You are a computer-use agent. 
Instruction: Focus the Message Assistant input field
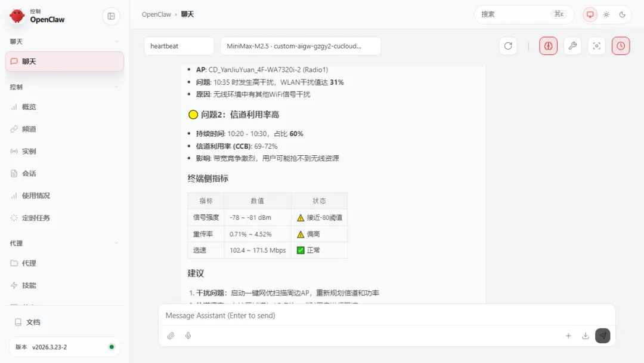pyautogui.click(x=386, y=316)
